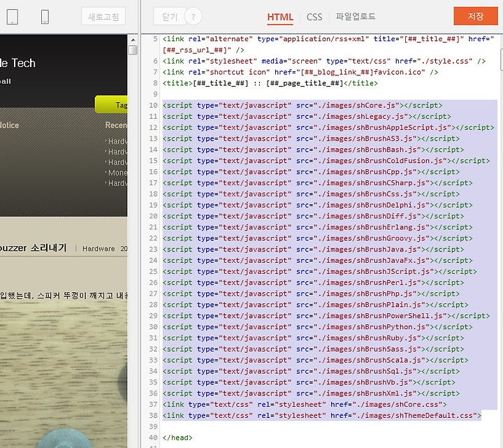503x448 pixels.
Task: Click line with shBrushCss.js
Action: [311, 194]
